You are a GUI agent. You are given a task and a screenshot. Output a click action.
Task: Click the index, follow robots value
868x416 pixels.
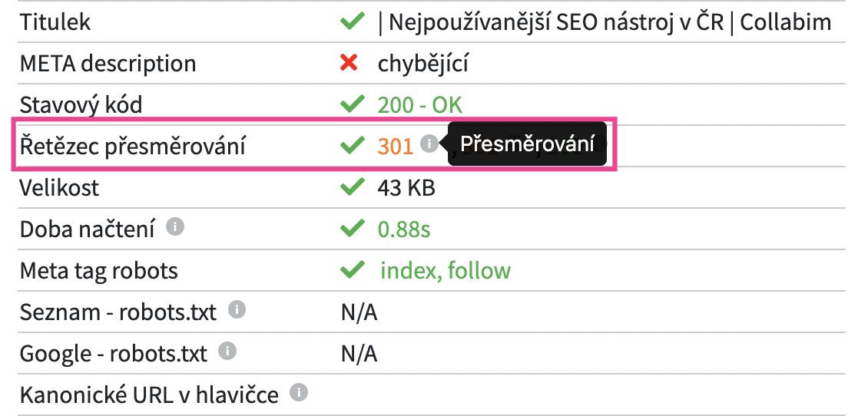pyautogui.click(x=445, y=270)
